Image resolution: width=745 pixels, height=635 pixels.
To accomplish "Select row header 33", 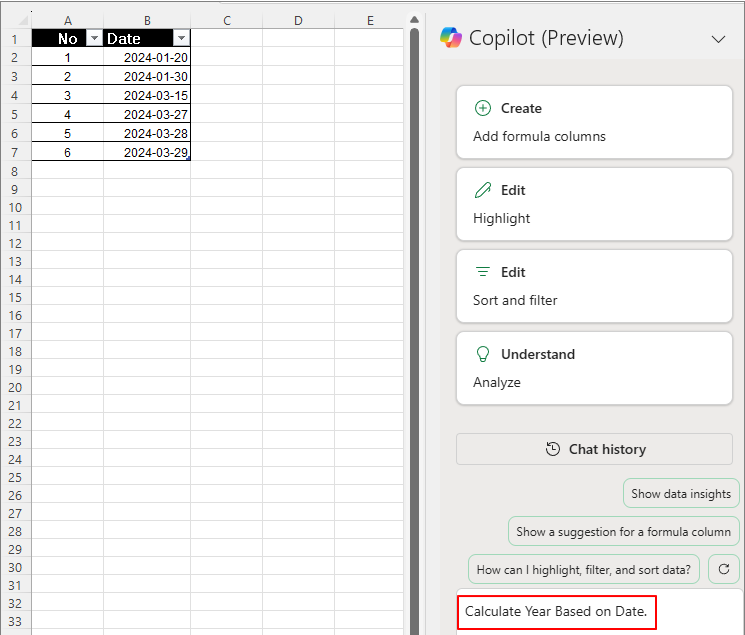I will 15,621.
